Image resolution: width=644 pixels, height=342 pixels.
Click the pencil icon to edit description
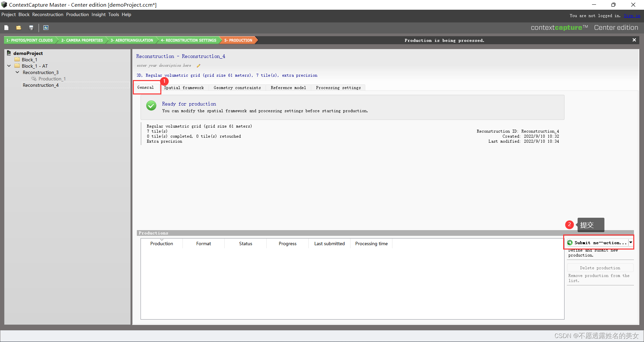(x=198, y=66)
